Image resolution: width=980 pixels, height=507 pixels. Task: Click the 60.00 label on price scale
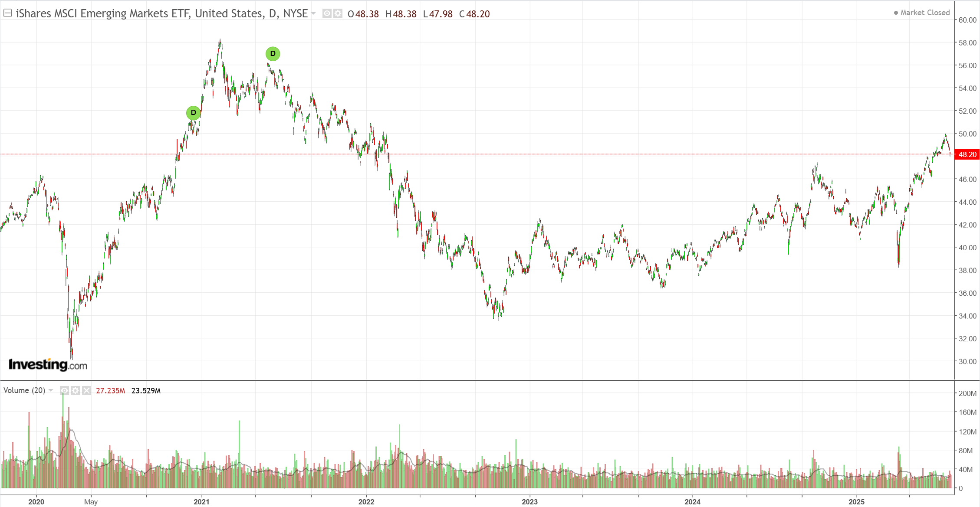pos(967,20)
